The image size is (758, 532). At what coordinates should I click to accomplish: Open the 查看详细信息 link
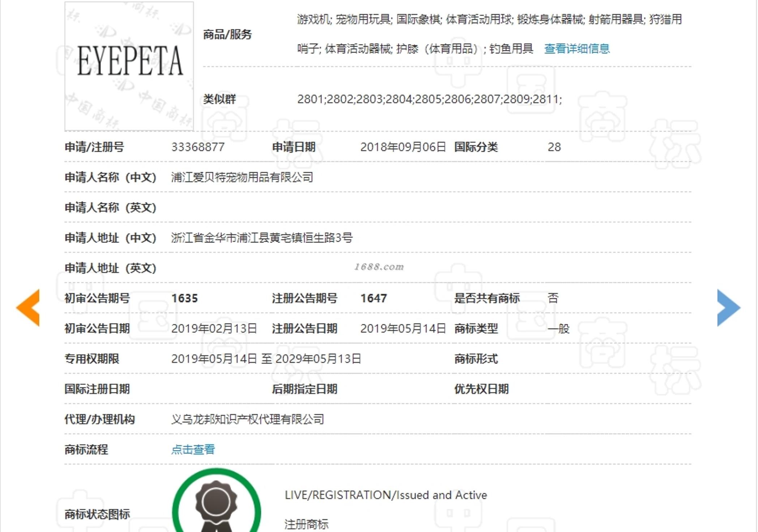coord(577,48)
